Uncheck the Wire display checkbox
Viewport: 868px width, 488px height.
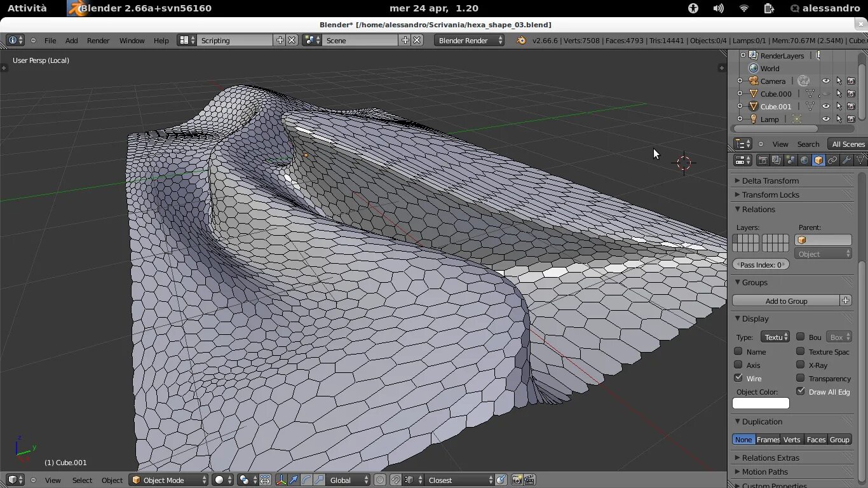tap(738, 378)
